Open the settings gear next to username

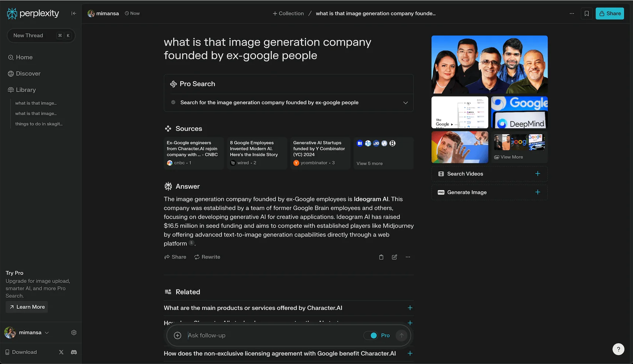point(74,333)
